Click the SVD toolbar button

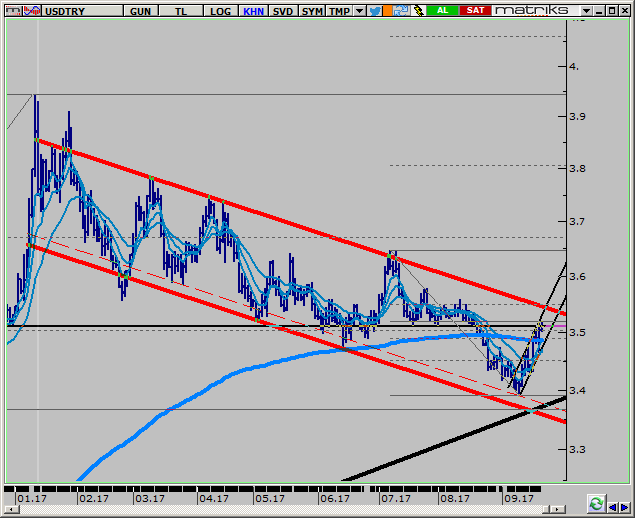pos(283,11)
